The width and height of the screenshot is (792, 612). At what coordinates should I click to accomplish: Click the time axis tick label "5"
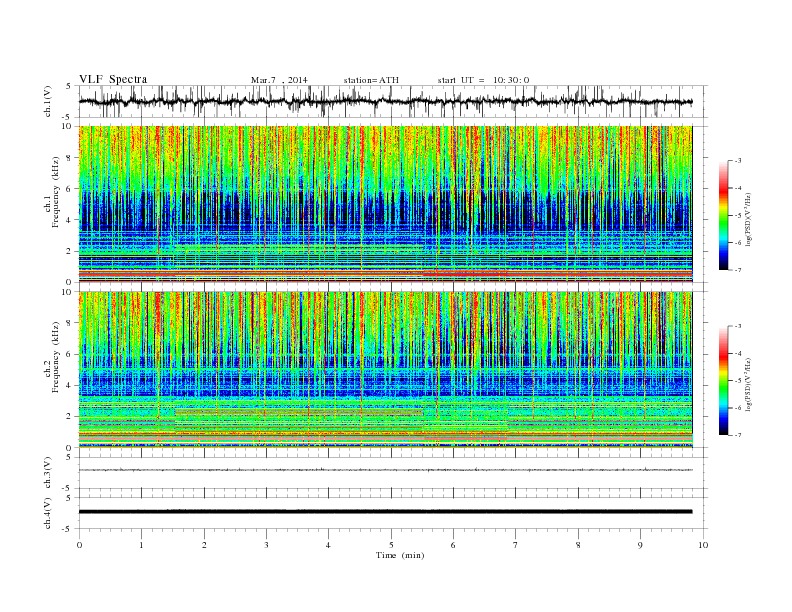coord(391,545)
